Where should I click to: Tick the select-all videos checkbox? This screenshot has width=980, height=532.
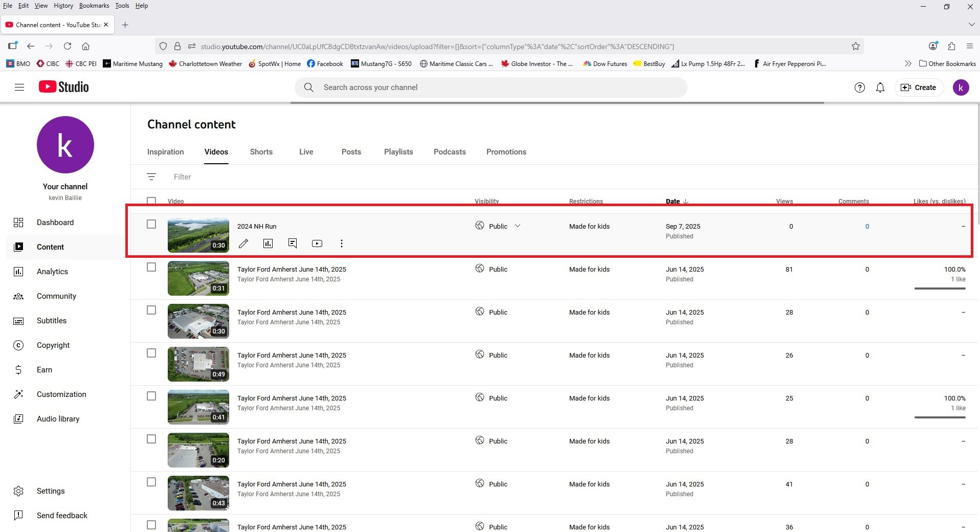click(x=151, y=201)
